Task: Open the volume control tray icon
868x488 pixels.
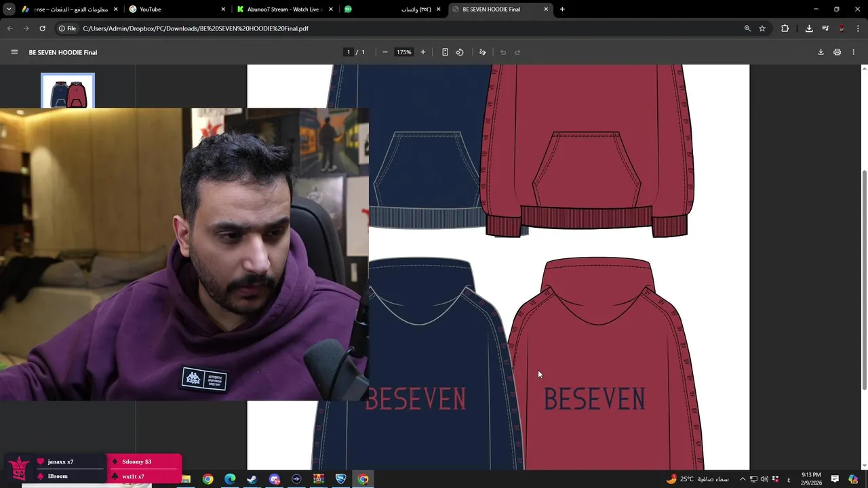Action: pyautogui.click(x=764, y=479)
